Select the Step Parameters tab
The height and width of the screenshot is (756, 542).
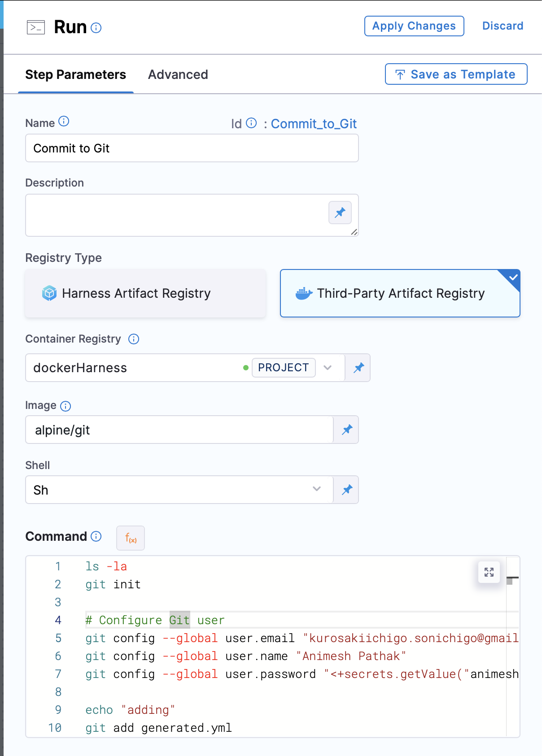tap(75, 74)
